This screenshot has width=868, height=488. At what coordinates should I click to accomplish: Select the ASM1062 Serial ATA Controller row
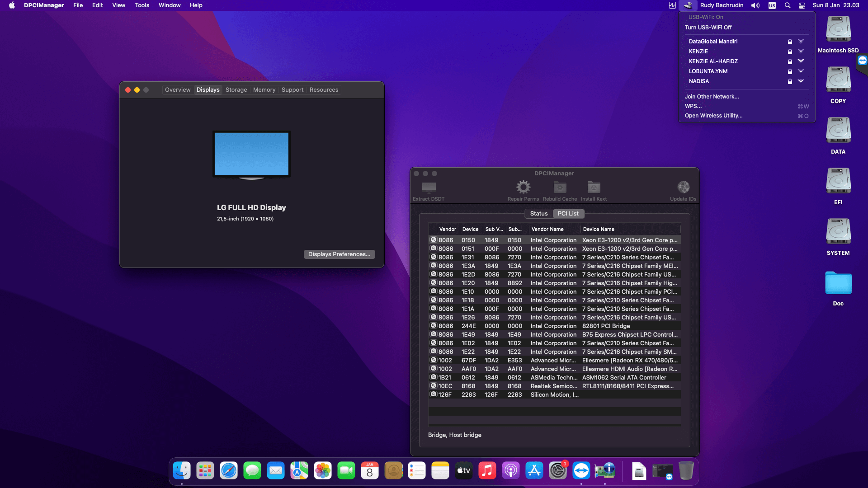(x=555, y=378)
